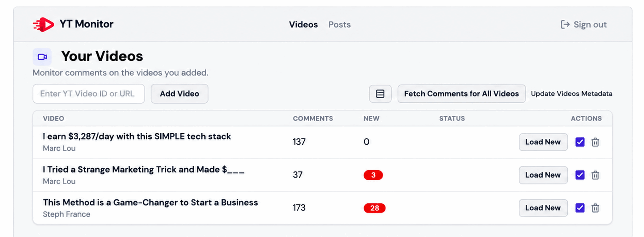This screenshot has width=644, height=237.
Task: Uncheck the Game-Changer video checkbox
Action: pos(580,208)
